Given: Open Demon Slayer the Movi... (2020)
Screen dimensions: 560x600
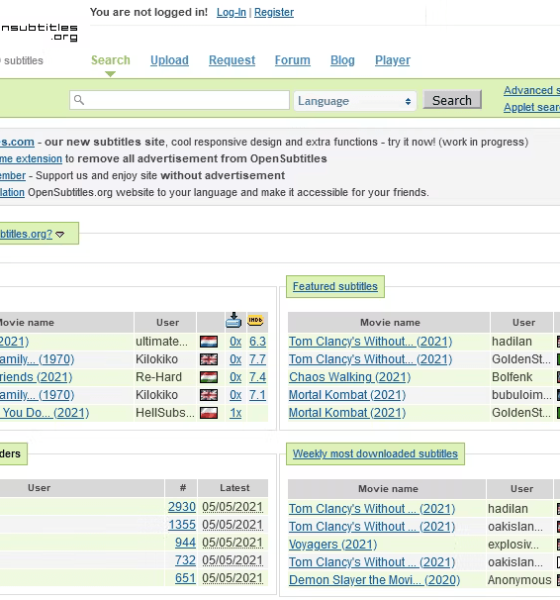Looking at the screenshot, I should [374, 580].
